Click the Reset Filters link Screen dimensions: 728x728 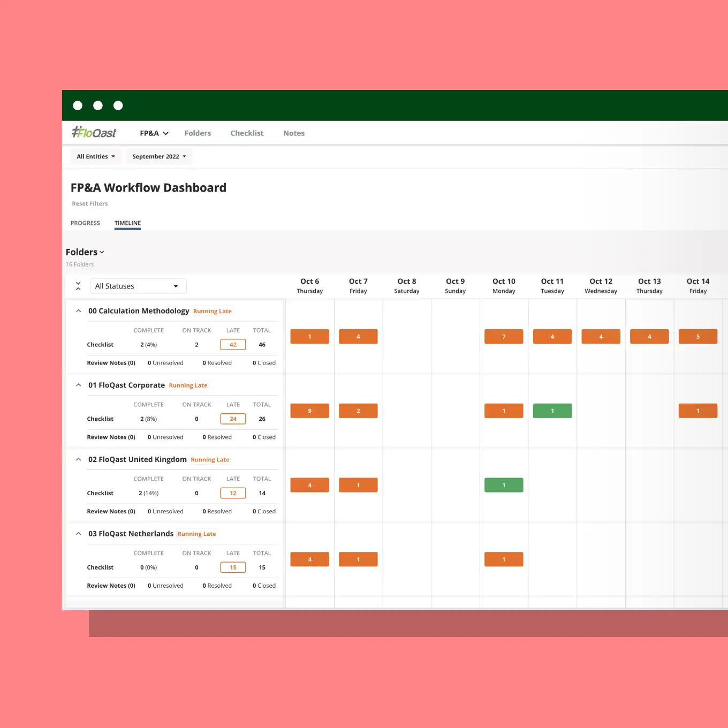(90, 203)
